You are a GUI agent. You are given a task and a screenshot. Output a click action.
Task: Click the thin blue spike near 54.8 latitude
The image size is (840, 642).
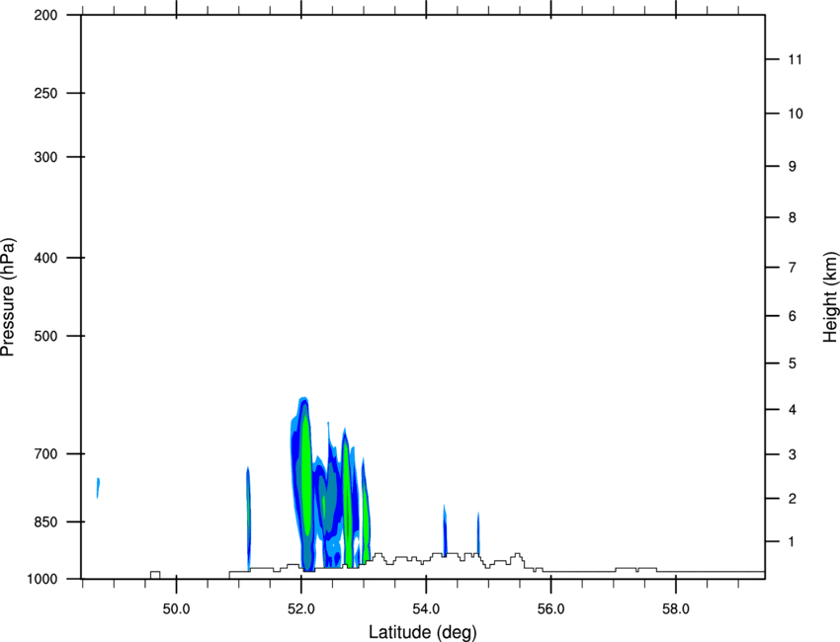478,533
